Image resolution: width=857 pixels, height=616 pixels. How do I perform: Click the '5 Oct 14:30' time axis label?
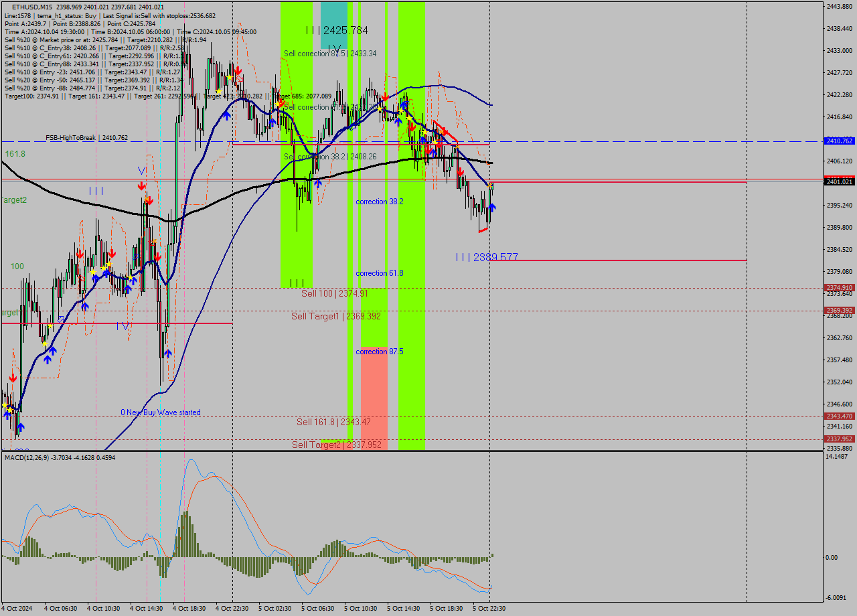click(404, 609)
